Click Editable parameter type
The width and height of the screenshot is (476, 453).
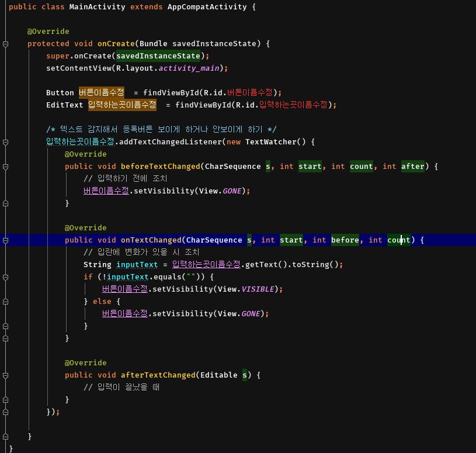click(219, 375)
